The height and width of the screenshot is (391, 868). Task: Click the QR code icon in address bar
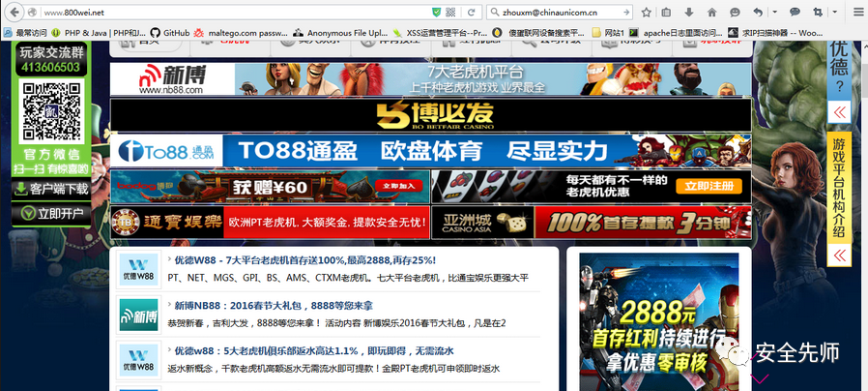click(x=450, y=13)
